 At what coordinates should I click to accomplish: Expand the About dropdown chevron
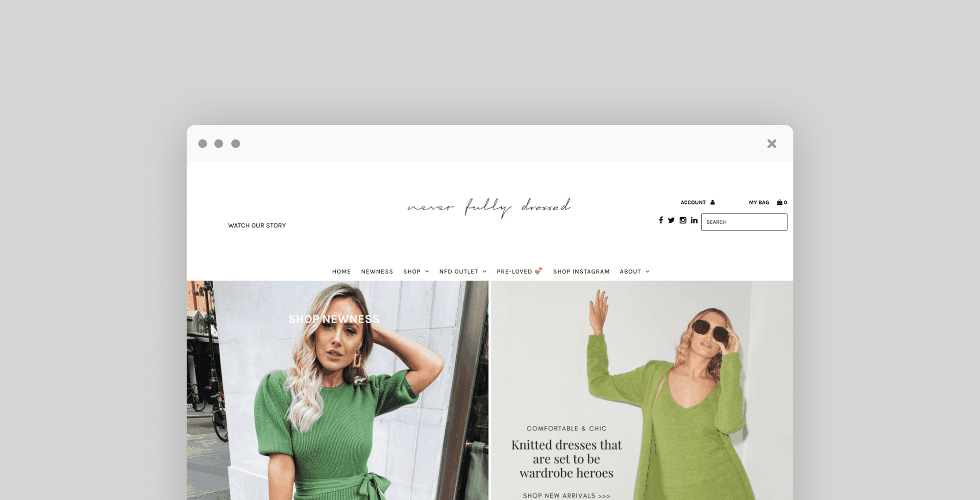pos(647,272)
